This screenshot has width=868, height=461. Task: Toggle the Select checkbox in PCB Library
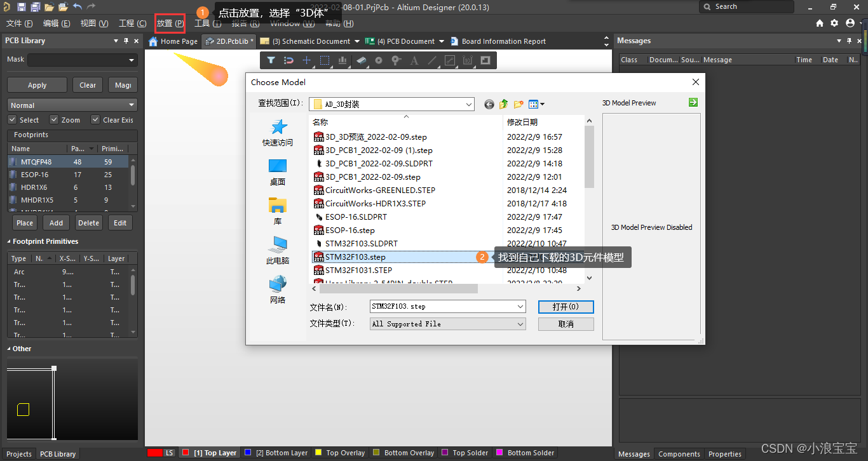point(12,119)
